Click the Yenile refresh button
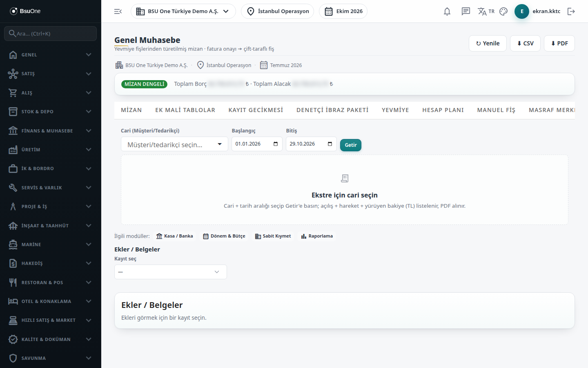 [x=488, y=43]
